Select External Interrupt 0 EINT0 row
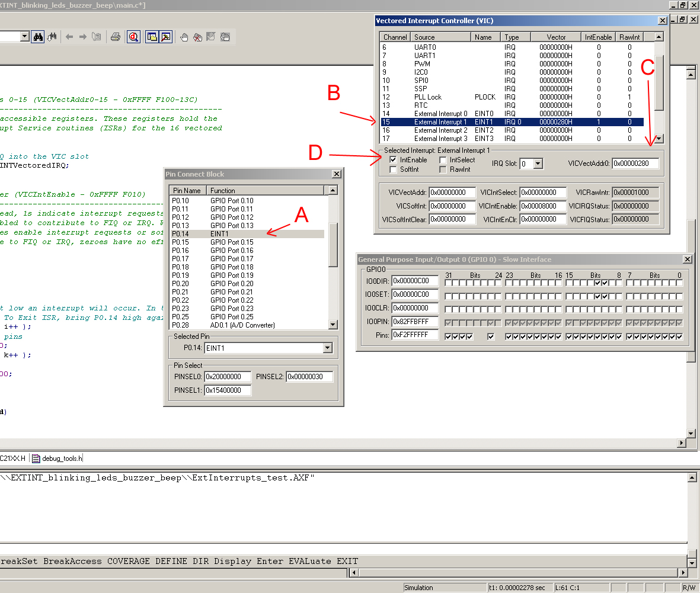The height and width of the screenshot is (593, 700). [x=512, y=114]
